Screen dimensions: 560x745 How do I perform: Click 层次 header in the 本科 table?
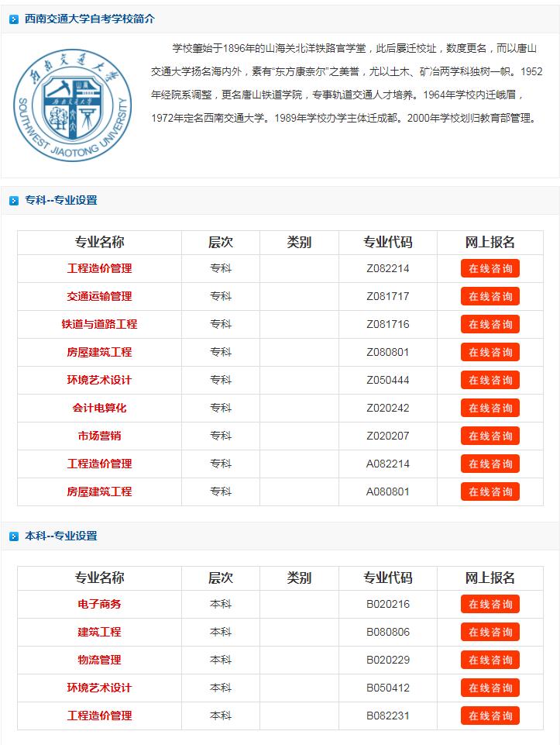[221, 578]
